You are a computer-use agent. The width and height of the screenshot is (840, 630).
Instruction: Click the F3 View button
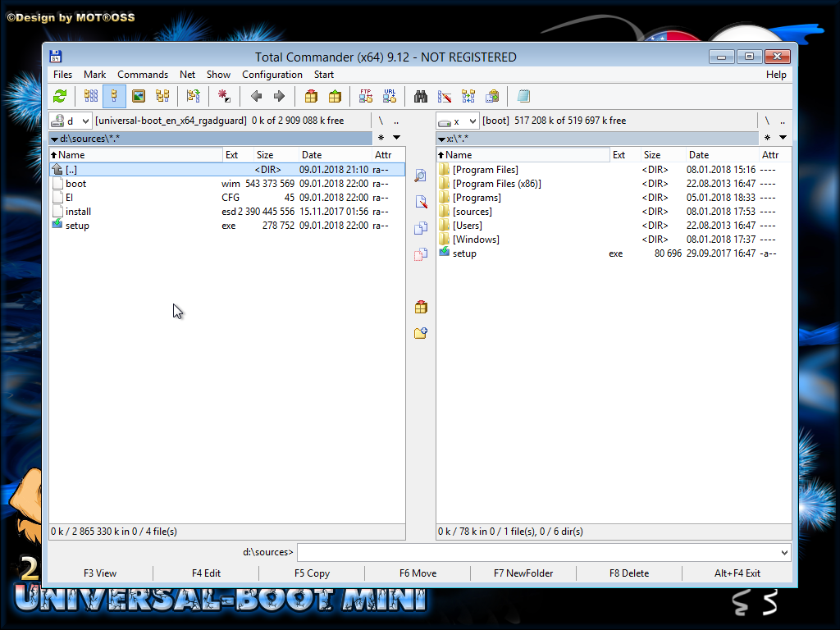(x=100, y=573)
